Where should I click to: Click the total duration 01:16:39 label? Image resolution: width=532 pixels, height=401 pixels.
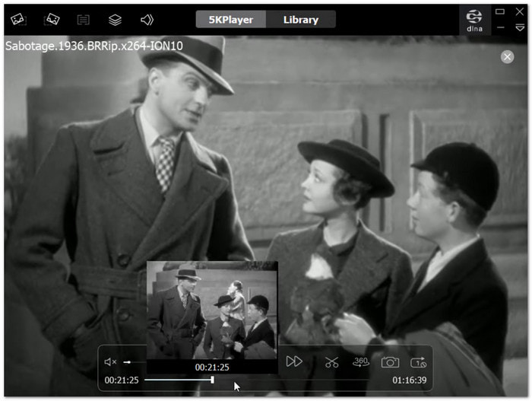pyautogui.click(x=410, y=380)
